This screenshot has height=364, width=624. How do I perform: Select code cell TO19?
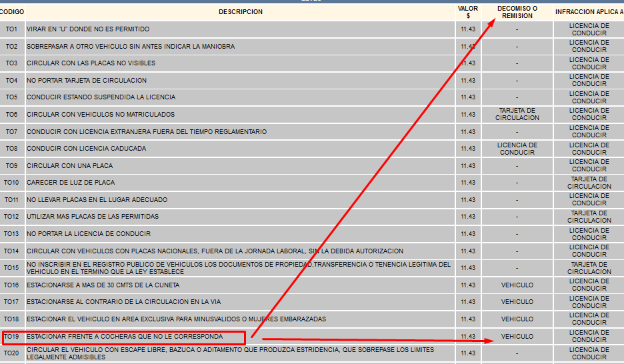(x=11, y=337)
